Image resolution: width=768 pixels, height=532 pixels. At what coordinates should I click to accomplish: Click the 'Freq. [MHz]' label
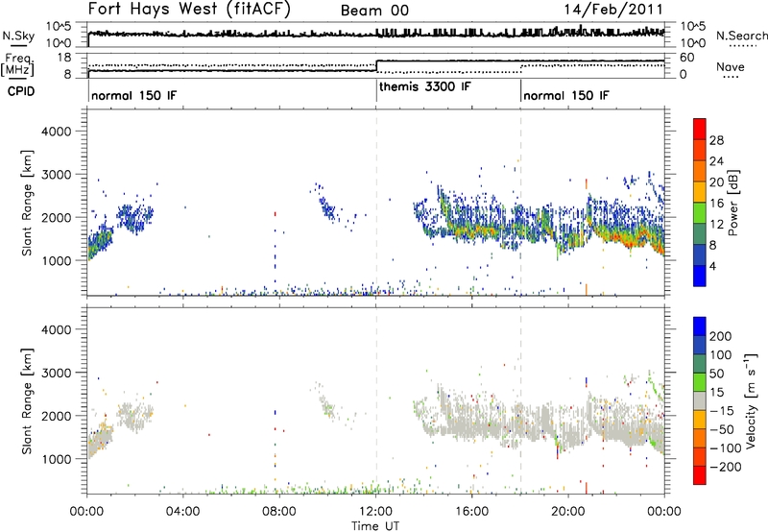tap(18, 65)
